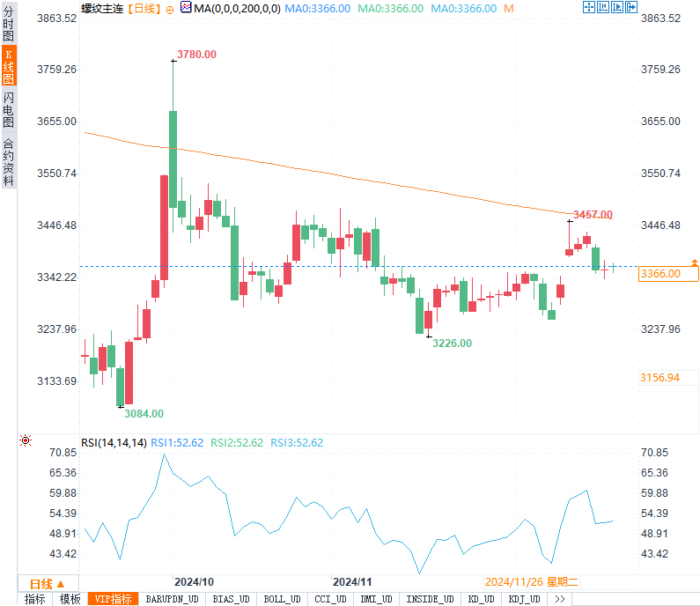
Task: Open the 模板 tab
Action: 70,599
